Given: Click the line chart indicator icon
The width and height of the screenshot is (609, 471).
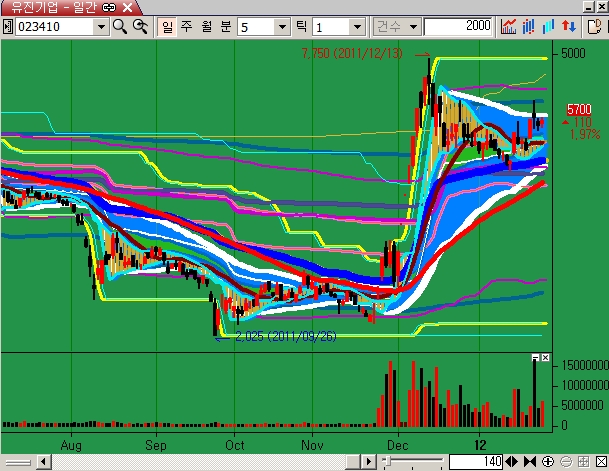Looking at the screenshot, I should click(x=509, y=26).
